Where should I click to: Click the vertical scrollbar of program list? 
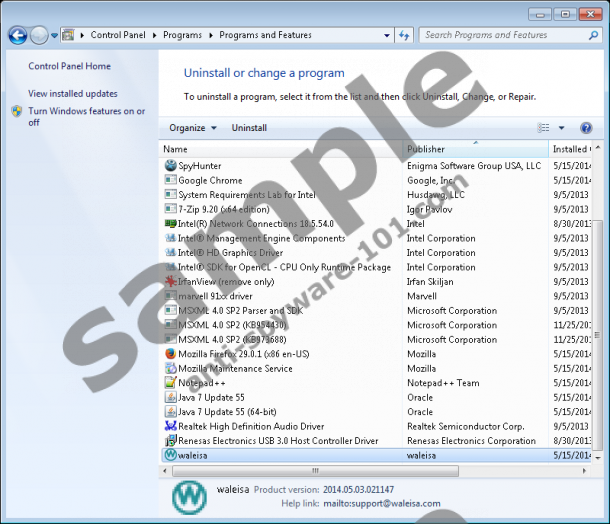coord(602,300)
